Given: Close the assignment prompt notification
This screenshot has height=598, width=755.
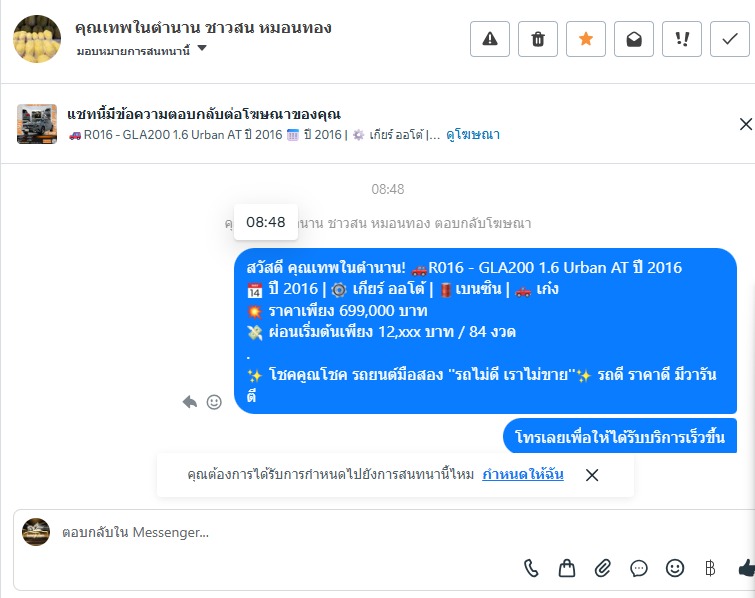Looking at the screenshot, I should [x=592, y=475].
